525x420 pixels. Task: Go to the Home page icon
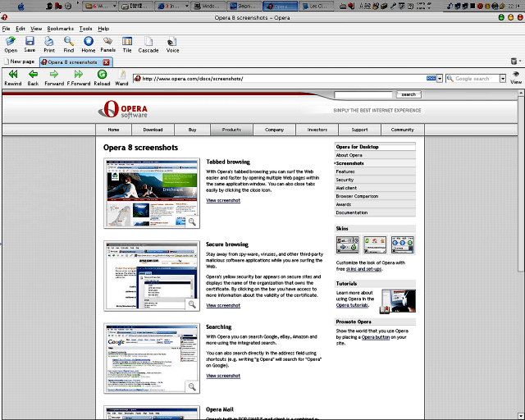[89, 41]
